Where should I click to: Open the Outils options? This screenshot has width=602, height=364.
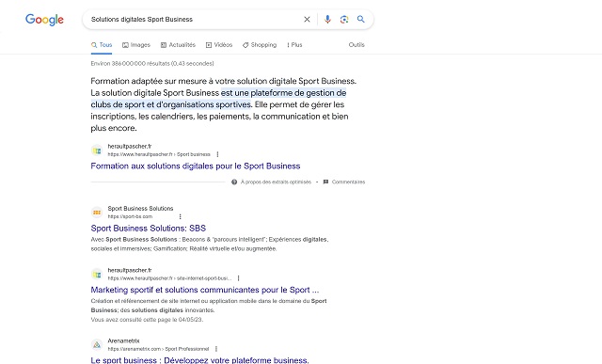point(356,45)
